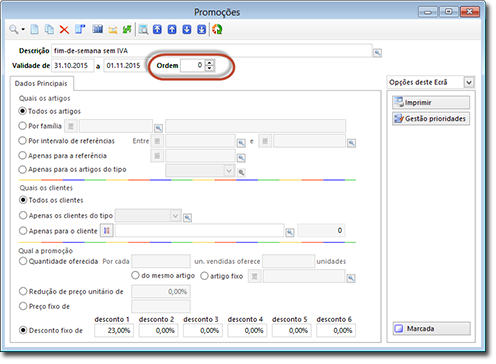Click the lookup icon beside Descrição field
Image resolution: width=496 pixels, height=364 pixels.
(377, 53)
